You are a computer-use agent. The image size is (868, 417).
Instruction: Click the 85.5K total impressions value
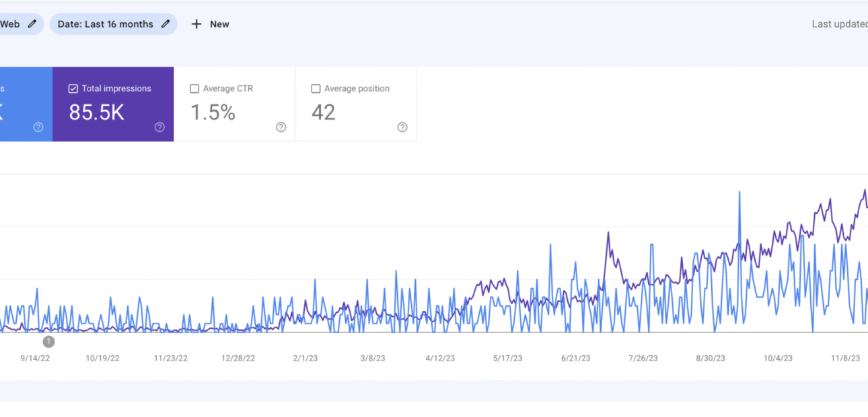96,112
